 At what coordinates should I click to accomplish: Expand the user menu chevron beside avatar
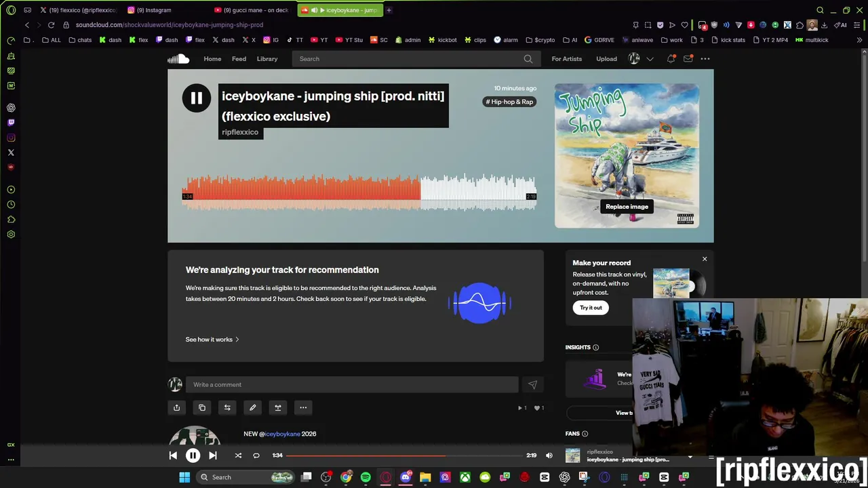(x=650, y=59)
